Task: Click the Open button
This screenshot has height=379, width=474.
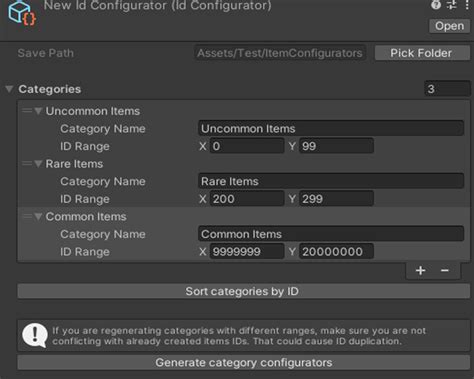Action: tap(449, 26)
